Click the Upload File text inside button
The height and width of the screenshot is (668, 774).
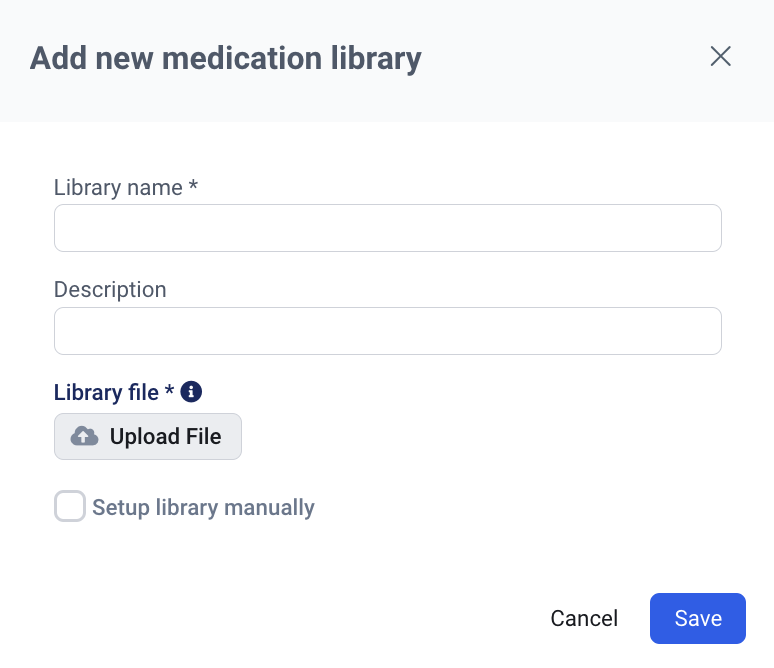point(165,437)
